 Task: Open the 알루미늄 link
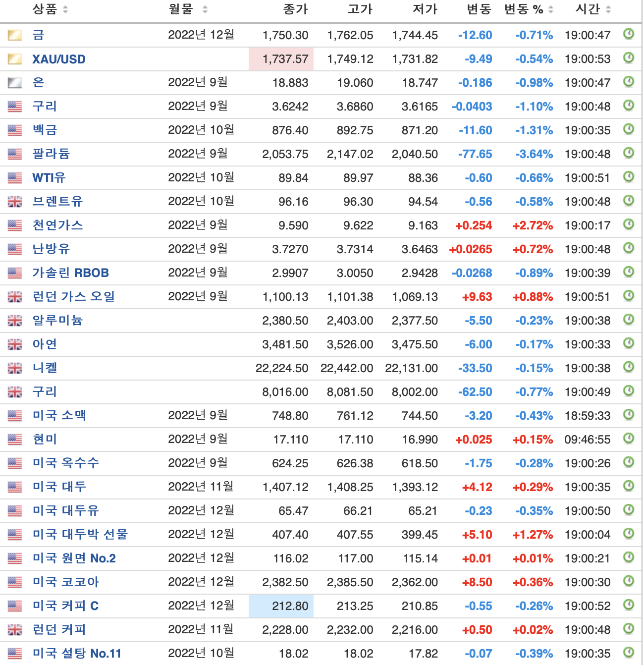click(x=57, y=320)
